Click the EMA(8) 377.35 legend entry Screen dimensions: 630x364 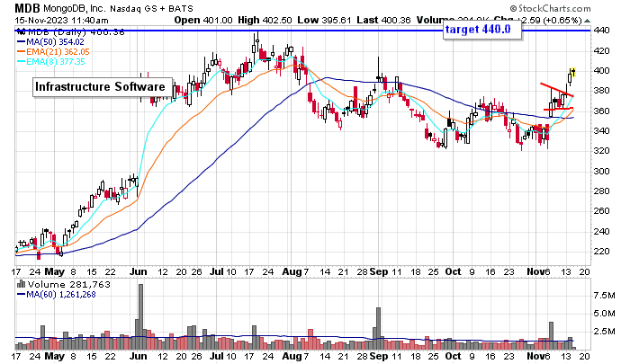pos(51,61)
